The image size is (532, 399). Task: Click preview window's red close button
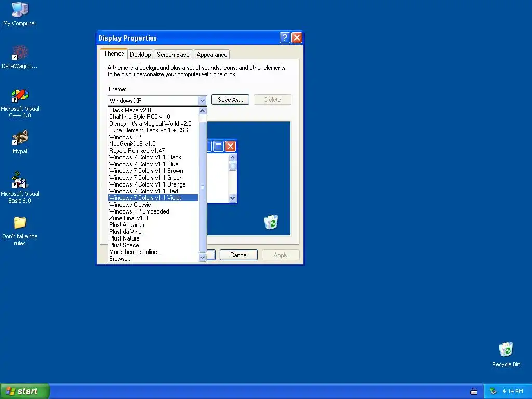point(230,146)
